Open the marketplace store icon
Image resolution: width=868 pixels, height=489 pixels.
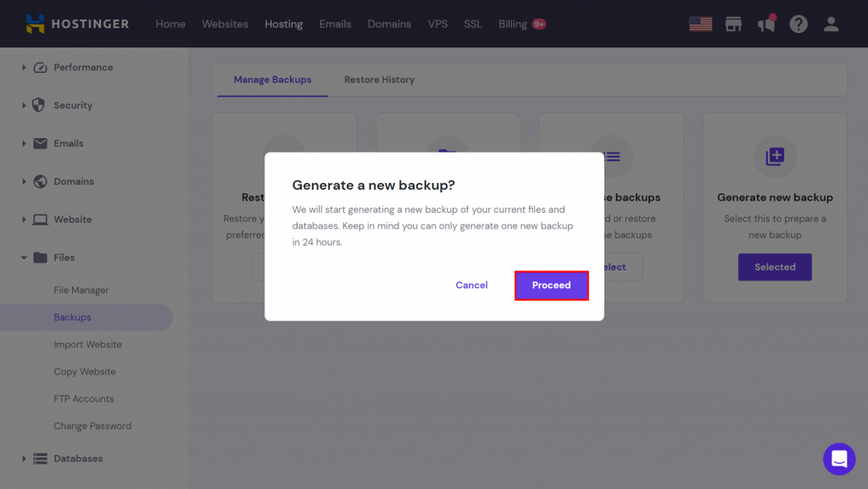pos(733,24)
